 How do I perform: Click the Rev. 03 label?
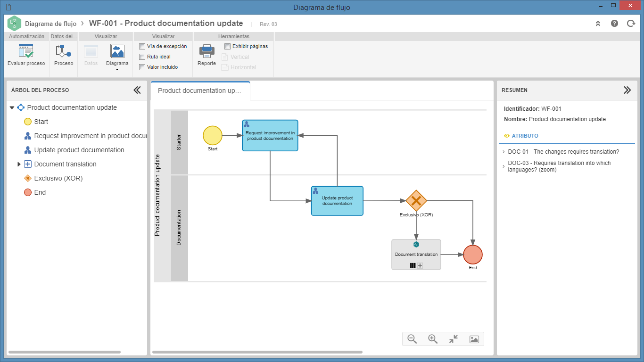pos(268,24)
